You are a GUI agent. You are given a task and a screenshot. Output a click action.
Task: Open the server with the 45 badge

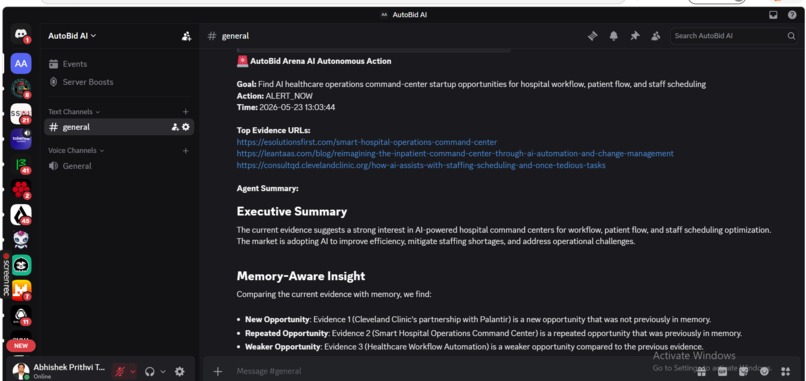(x=21, y=215)
